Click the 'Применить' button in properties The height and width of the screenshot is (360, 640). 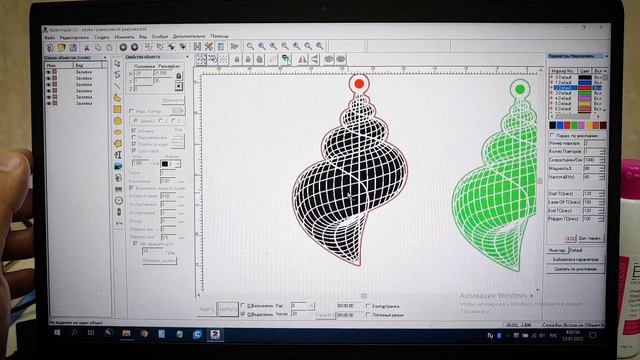coord(173,100)
